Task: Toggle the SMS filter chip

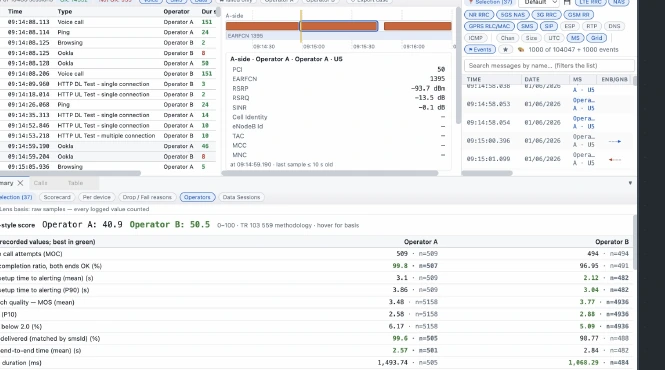Action: coord(527,26)
